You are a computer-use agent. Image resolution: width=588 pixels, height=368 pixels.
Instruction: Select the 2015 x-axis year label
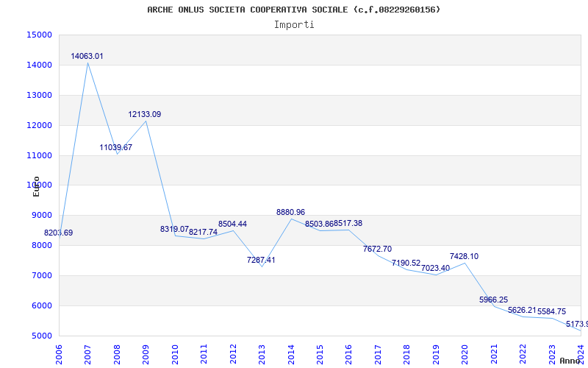(320, 354)
